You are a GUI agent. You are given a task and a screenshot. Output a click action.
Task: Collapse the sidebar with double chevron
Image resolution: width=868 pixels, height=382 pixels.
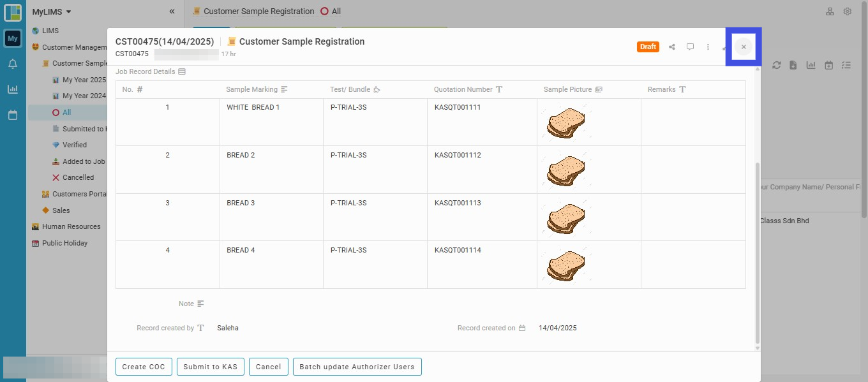pyautogui.click(x=172, y=11)
